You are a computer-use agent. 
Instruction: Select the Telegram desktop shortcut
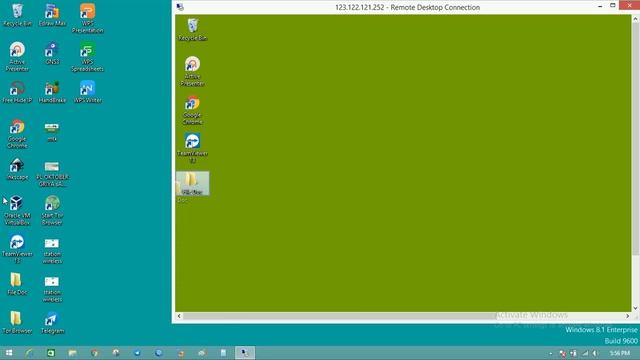(52, 322)
